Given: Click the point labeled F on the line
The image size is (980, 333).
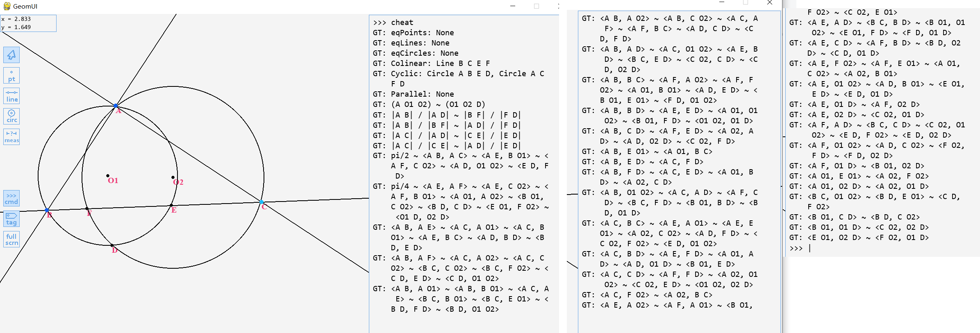Looking at the screenshot, I should [x=87, y=208].
